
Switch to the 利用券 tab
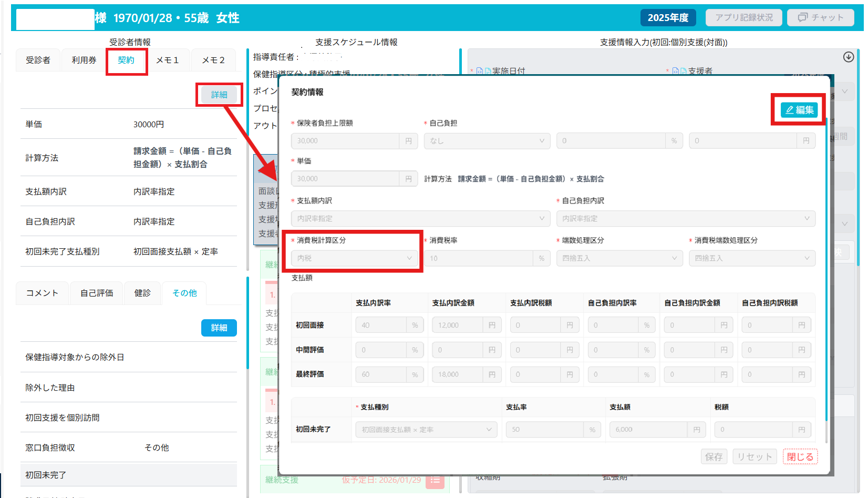84,60
